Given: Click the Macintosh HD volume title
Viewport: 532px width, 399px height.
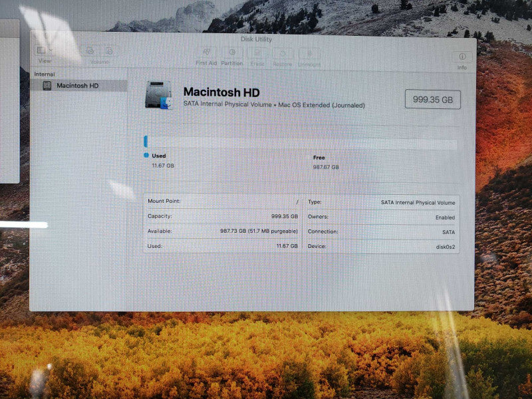Looking at the screenshot, I should tap(221, 92).
